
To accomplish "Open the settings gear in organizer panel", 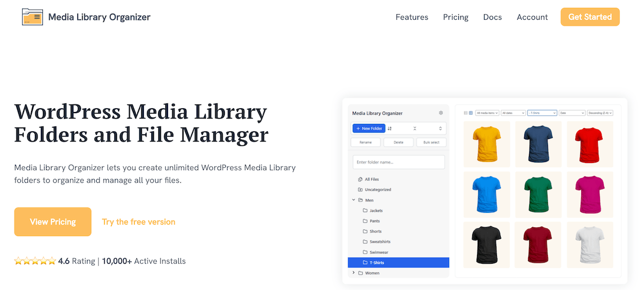I will 441,113.
